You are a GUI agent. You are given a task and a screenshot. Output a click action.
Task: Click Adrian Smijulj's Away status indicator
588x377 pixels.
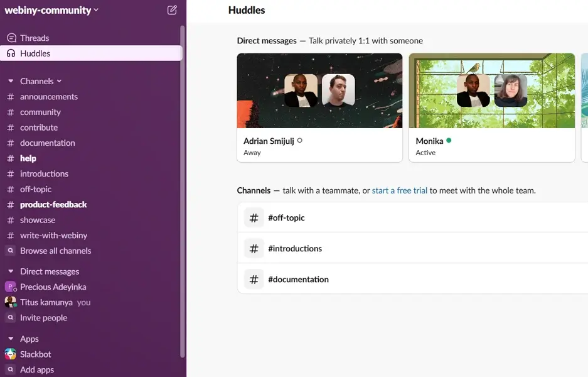tap(299, 141)
